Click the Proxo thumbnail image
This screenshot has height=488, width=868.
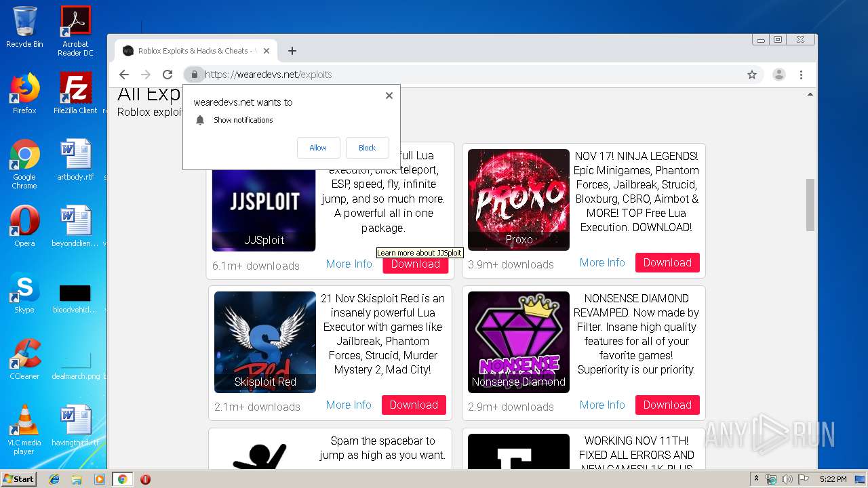519,200
